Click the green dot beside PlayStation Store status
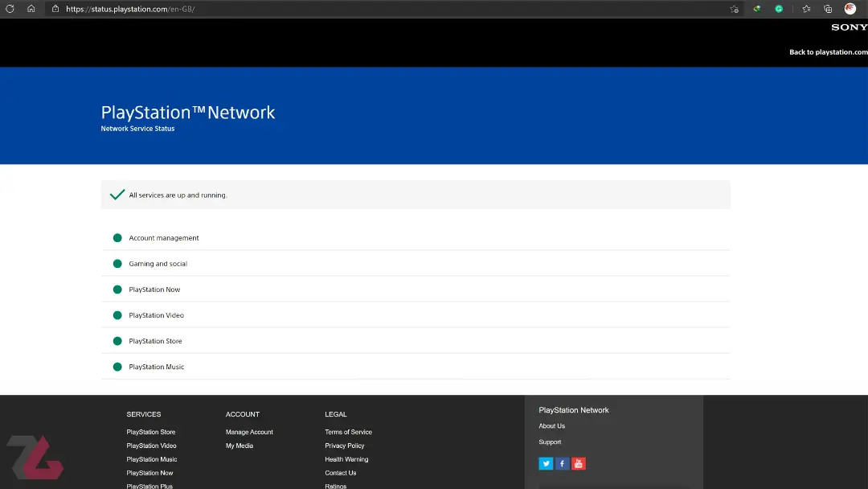This screenshot has height=489, width=868. coord(117,340)
